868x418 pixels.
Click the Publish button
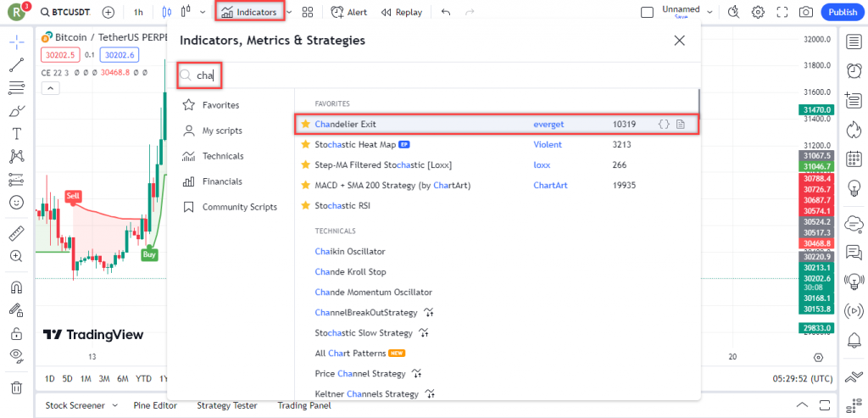pyautogui.click(x=843, y=12)
